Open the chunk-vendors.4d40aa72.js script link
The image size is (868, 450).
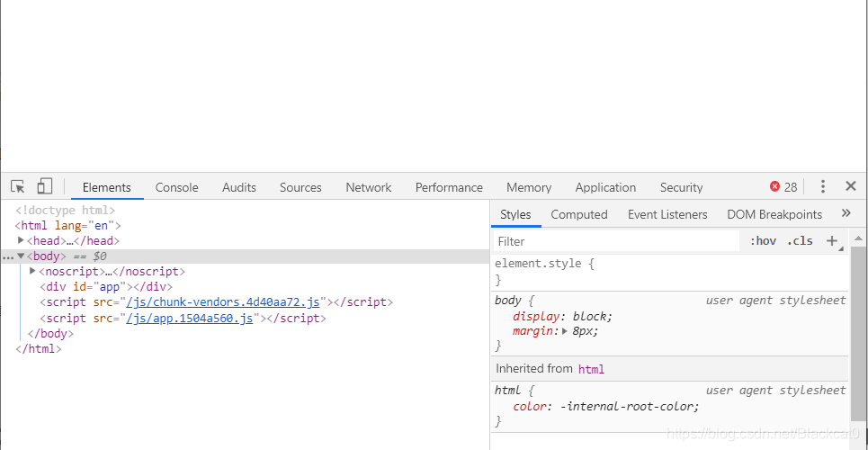223,302
